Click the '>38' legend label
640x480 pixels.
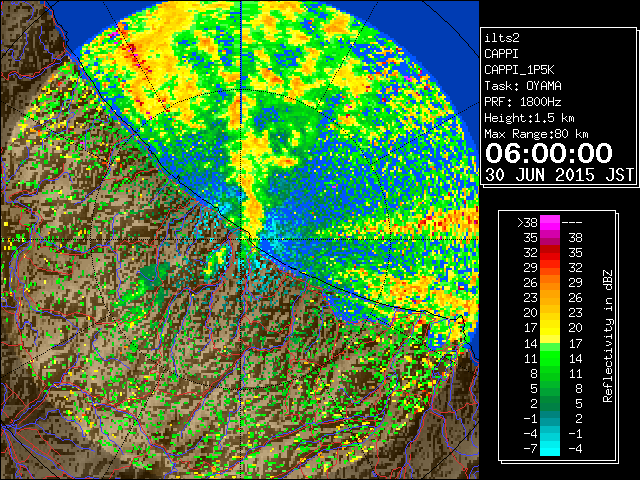[x=527, y=222]
